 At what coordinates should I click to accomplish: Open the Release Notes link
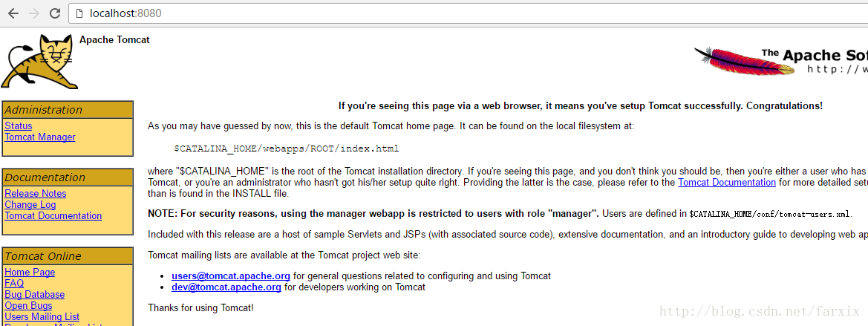tap(36, 193)
